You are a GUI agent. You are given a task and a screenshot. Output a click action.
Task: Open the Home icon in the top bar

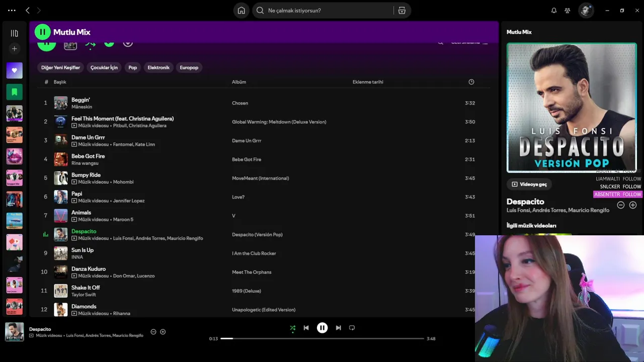tap(242, 11)
